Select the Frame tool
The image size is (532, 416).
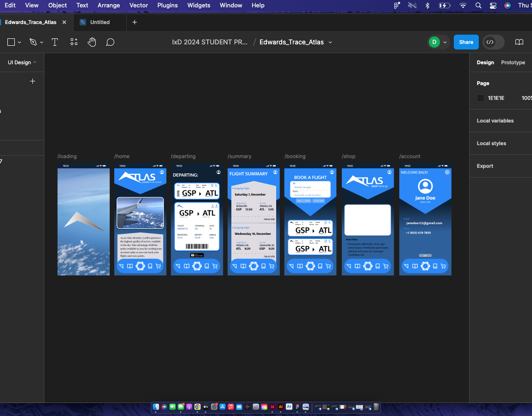(11, 42)
